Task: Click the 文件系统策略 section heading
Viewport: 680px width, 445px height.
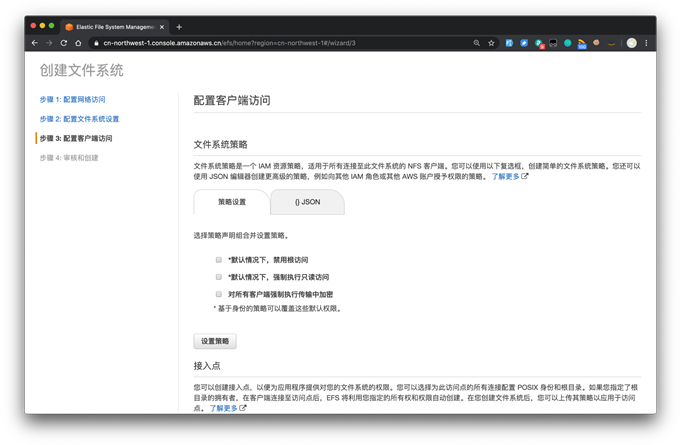Action: (220, 144)
